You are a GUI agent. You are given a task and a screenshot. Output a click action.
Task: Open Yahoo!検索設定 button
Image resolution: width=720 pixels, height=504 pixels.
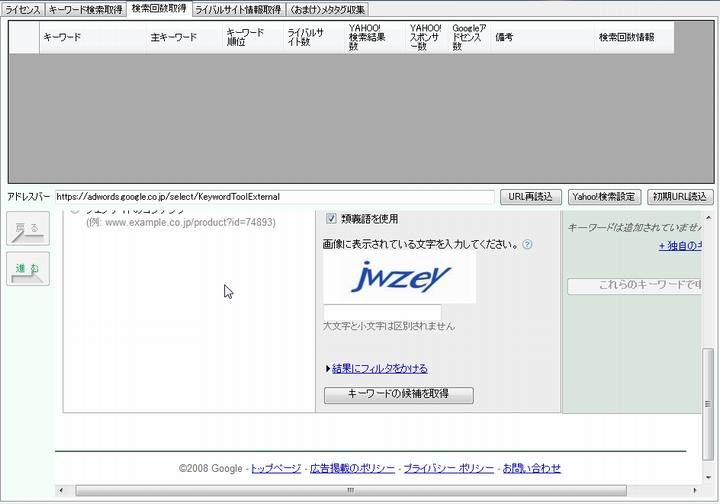pyautogui.click(x=604, y=197)
